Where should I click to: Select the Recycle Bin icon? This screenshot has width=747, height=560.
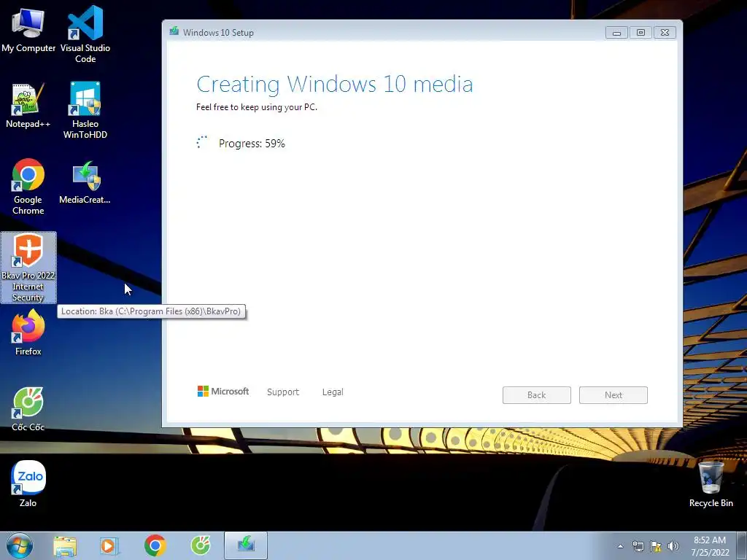click(x=711, y=484)
